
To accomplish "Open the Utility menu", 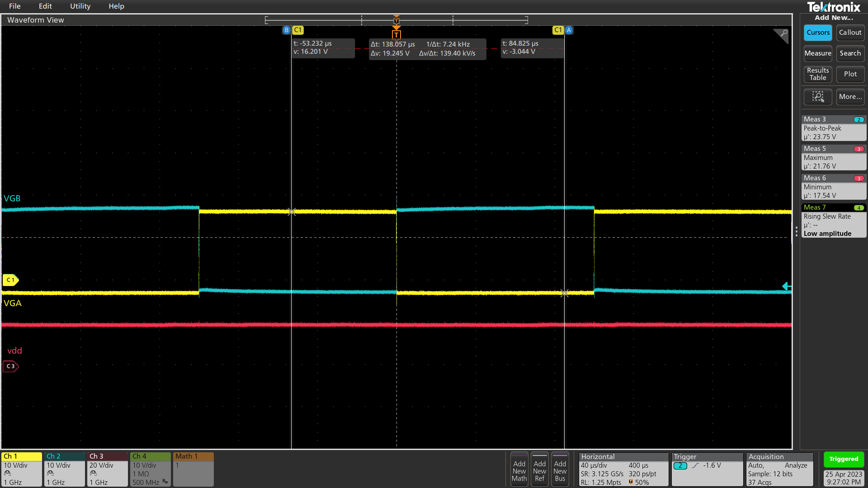I will (x=80, y=6).
